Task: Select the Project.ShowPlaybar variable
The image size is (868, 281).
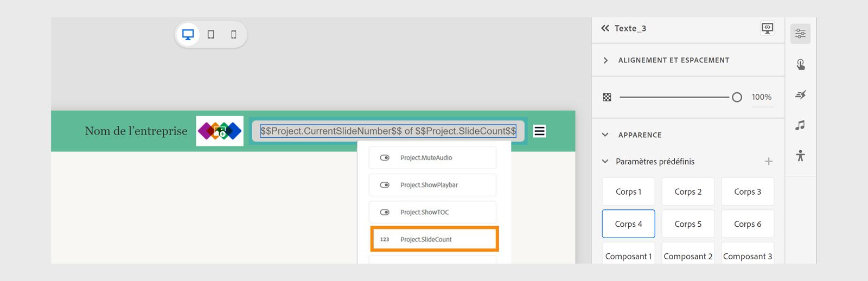Action: point(432,185)
